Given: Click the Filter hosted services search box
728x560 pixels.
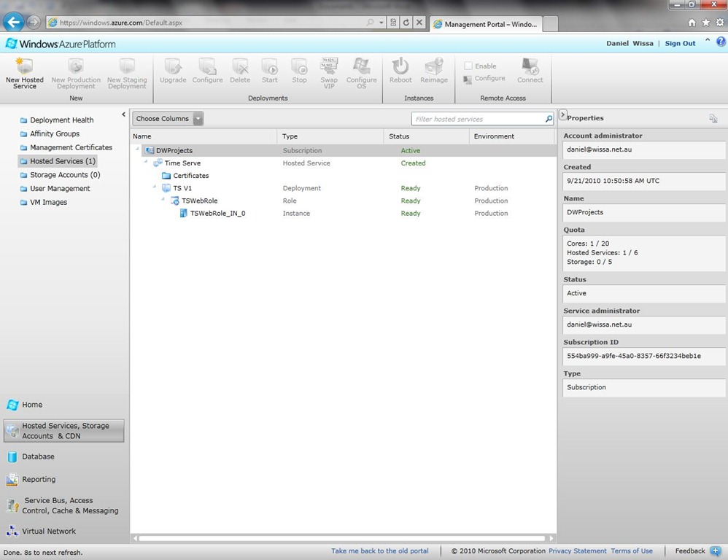Looking at the screenshot, I should (x=478, y=119).
